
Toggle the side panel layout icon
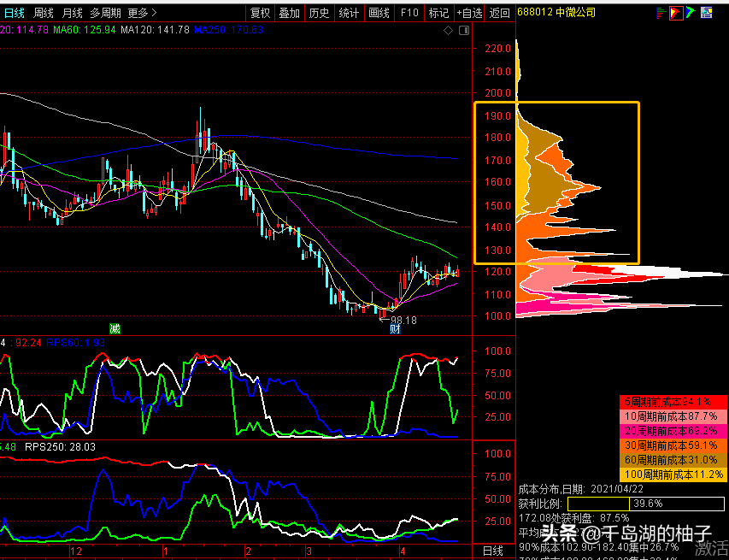[464, 30]
